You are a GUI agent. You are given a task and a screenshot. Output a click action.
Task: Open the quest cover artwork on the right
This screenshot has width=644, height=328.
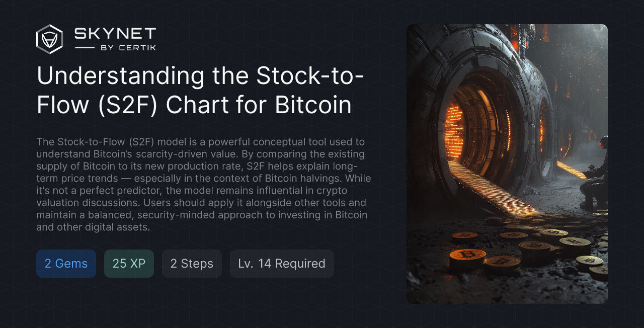pos(507,163)
